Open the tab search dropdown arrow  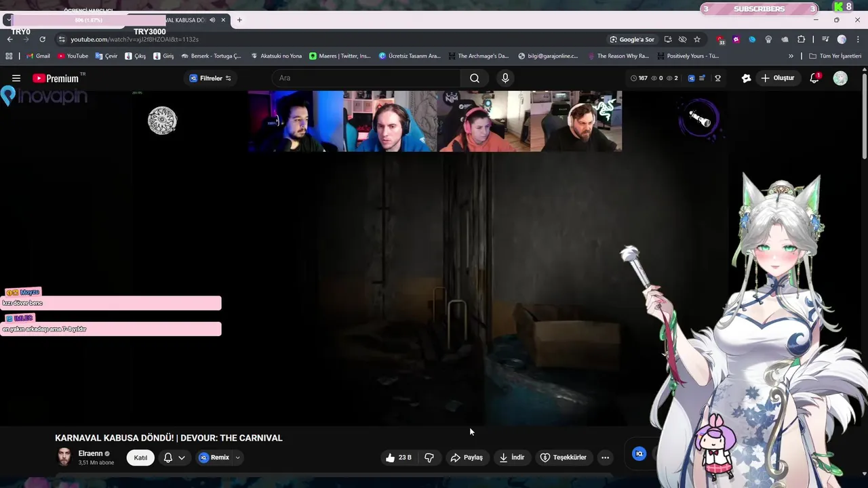8,20
